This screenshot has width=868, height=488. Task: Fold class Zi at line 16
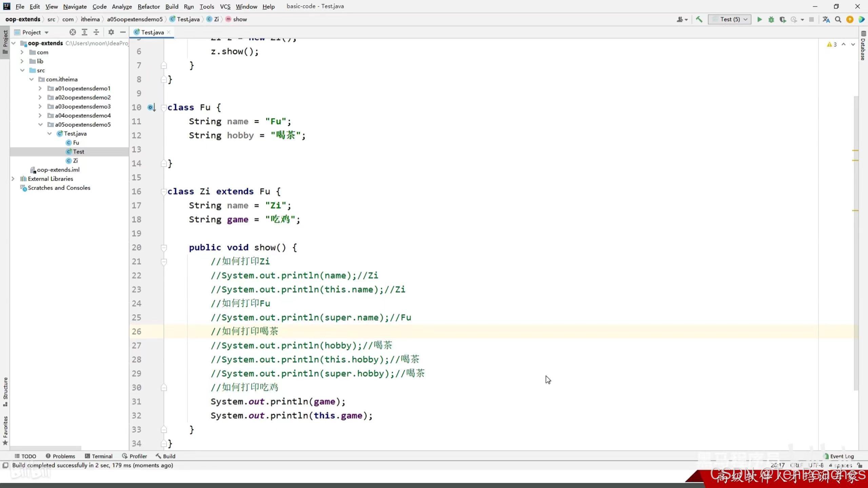[164, 192]
